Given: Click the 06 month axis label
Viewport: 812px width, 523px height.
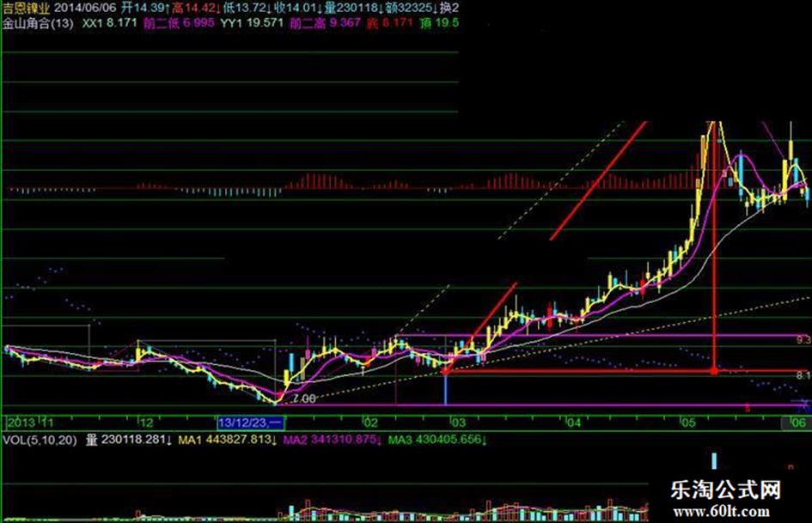Looking at the screenshot, I should 798,423.
